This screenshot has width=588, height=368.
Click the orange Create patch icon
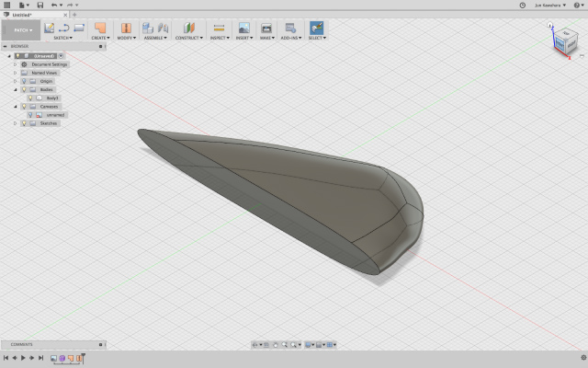point(100,28)
